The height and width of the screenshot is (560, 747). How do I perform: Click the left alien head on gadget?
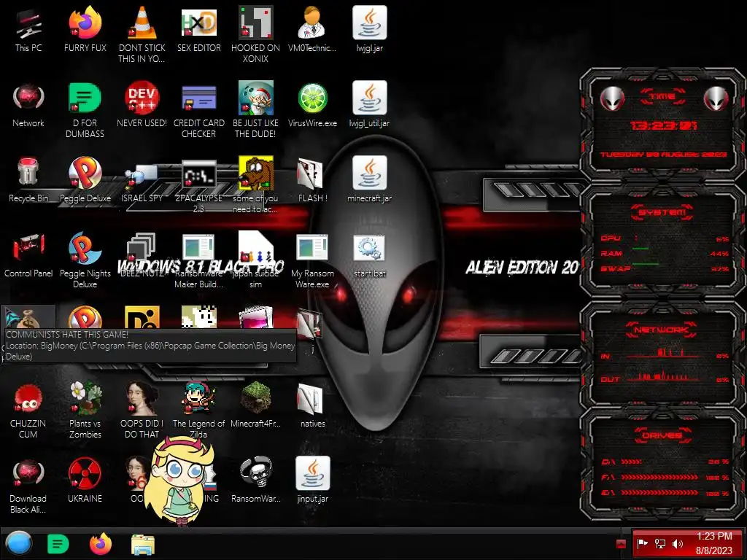tap(612, 99)
